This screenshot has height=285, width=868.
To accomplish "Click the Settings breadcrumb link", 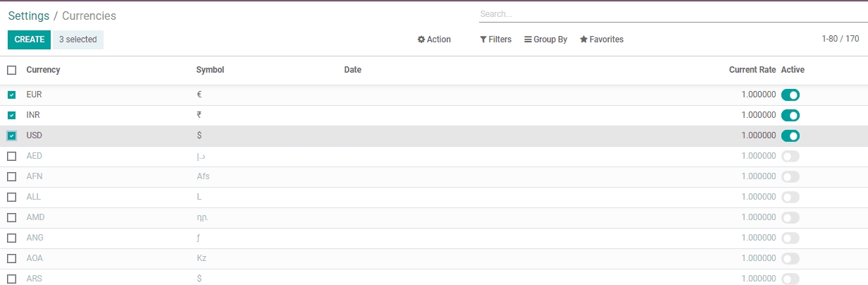I will click(28, 16).
